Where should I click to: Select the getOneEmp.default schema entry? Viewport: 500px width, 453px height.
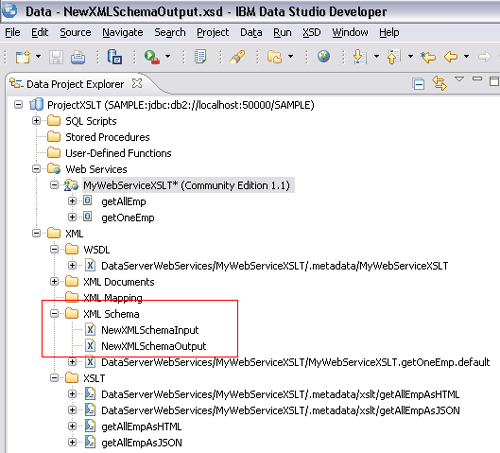click(x=295, y=362)
